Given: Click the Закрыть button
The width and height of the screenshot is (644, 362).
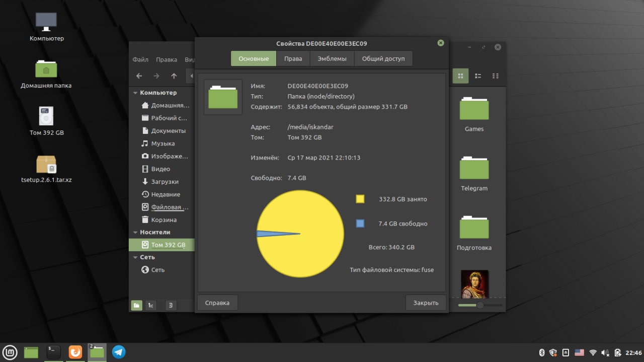Looking at the screenshot, I should coord(426,303).
